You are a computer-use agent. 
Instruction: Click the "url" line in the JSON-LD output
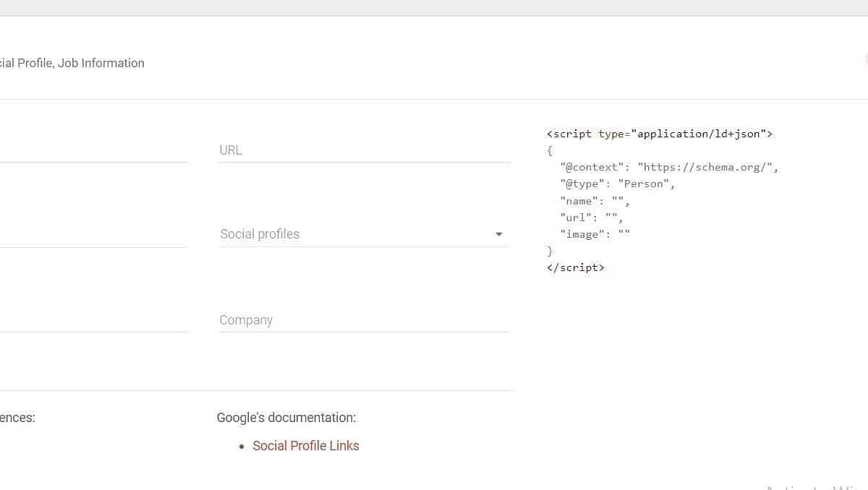[591, 218]
